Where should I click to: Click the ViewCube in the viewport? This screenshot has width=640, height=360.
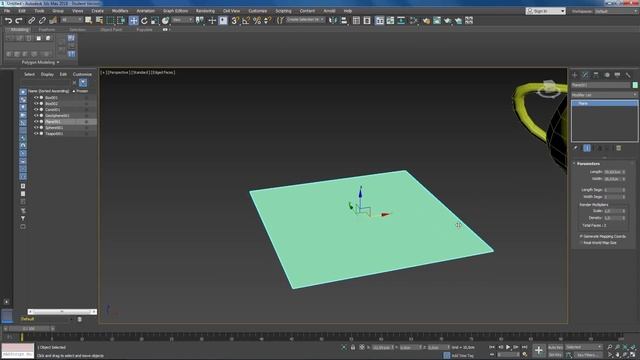pyautogui.click(x=549, y=89)
